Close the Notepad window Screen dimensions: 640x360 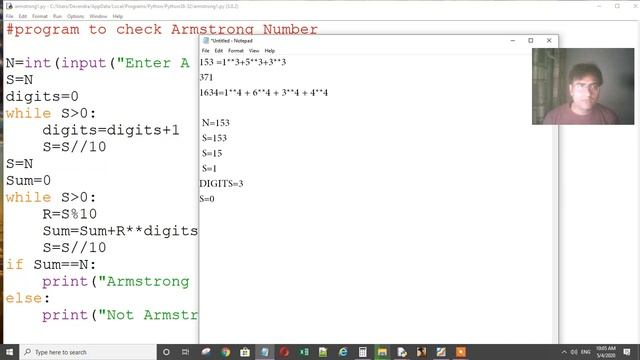(x=549, y=40)
